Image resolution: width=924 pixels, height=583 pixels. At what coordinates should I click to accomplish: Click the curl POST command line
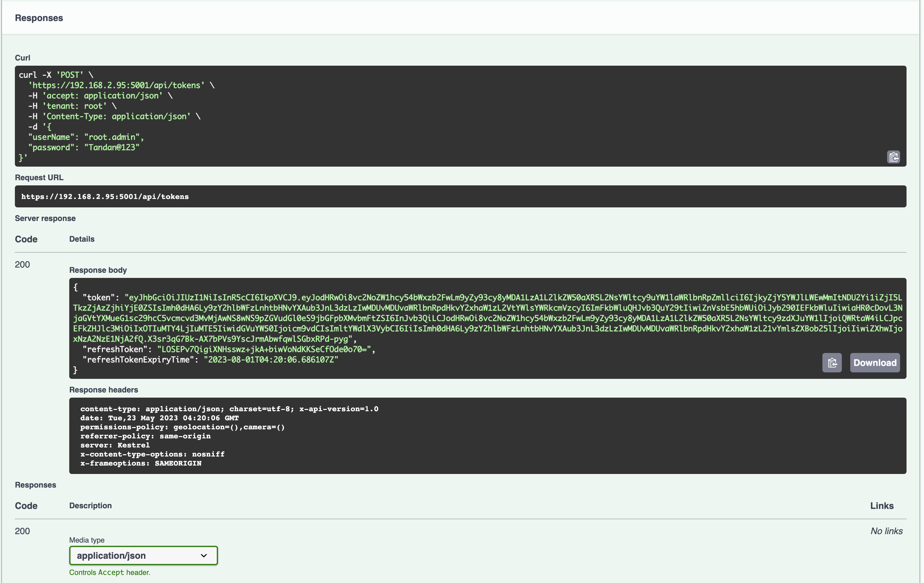click(x=56, y=75)
